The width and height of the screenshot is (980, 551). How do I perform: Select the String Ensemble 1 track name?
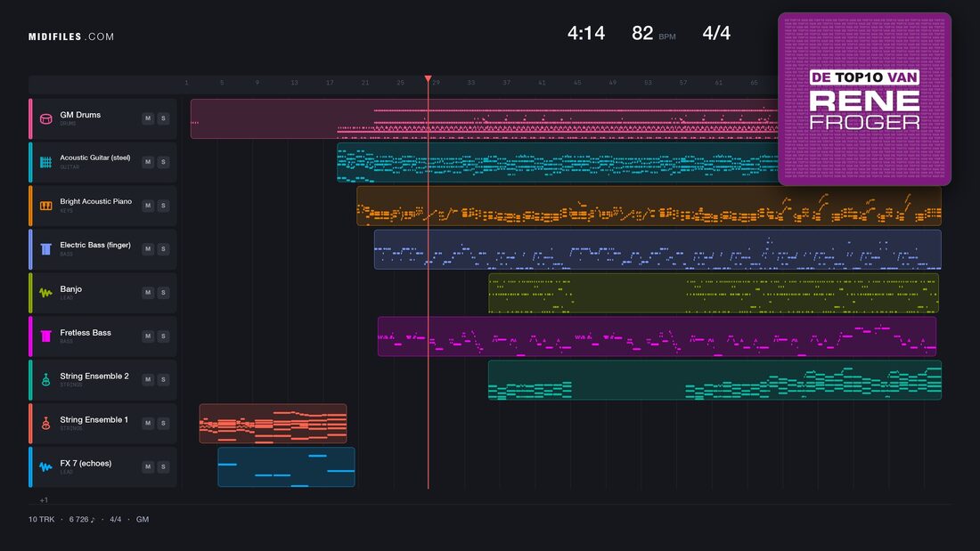click(x=94, y=420)
